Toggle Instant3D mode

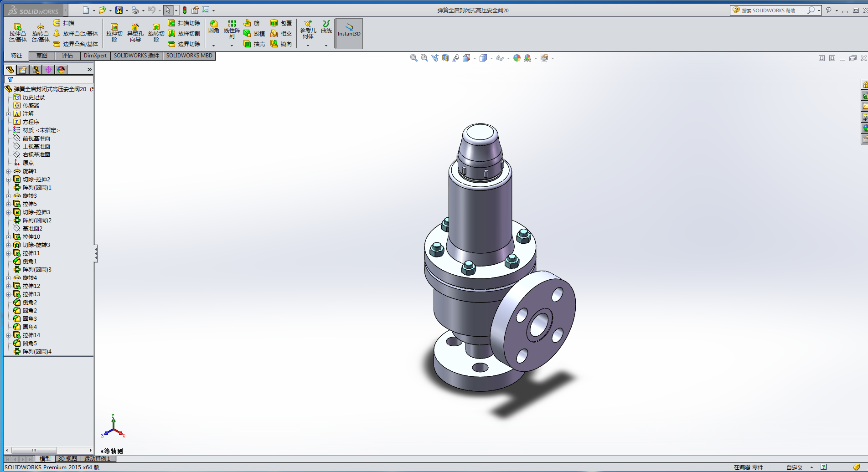pyautogui.click(x=349, y=33)
